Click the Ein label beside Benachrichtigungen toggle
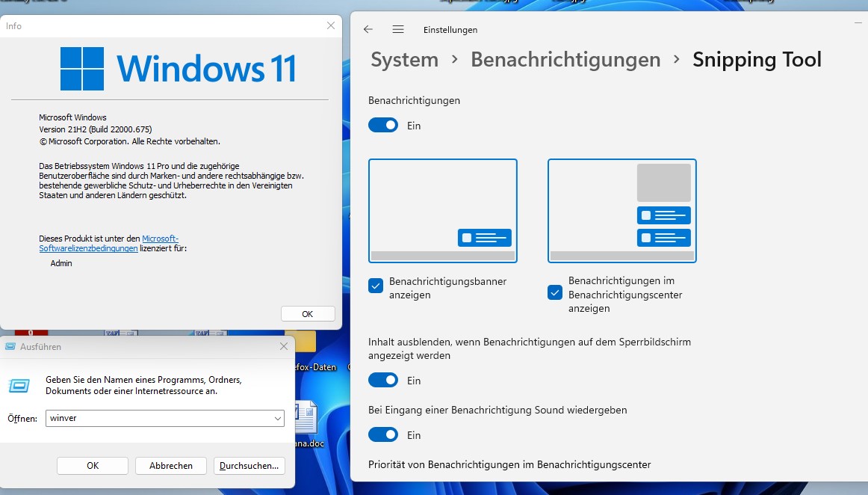This screenshot has width=868, height=495. [x=414, y=126]
